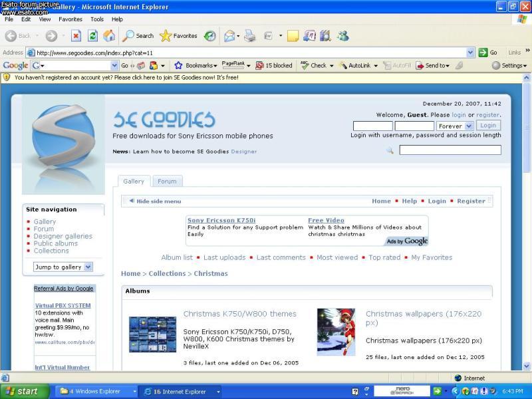This screenshot has width=532, height=399.
Task: Open the Search pane in IE toolbar
Action: tap(138, 36)
